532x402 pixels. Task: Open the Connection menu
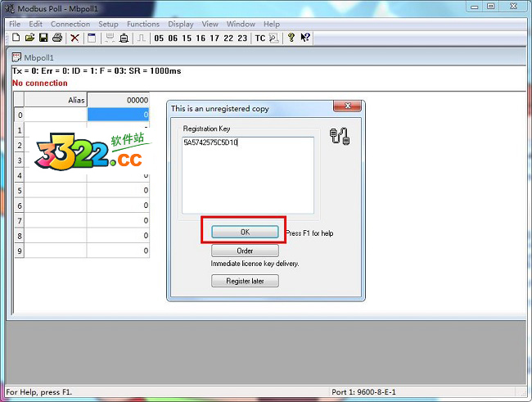point(70,24)
